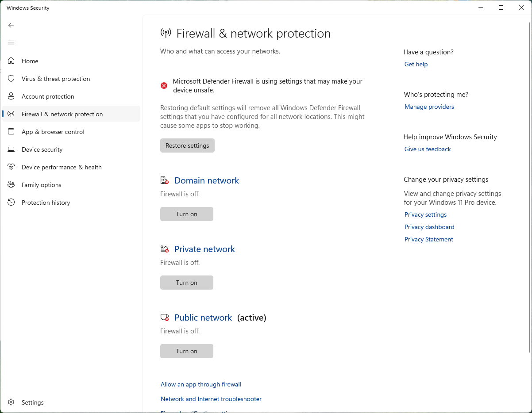This screenshot has height=413, width=532.
Task: Open the Privacy dashboard link
Action: pos(429,227)
